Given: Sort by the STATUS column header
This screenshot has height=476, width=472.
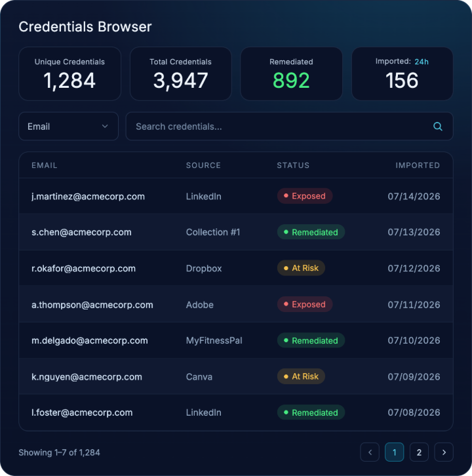Looking at the screenshot, I should point(293,165).
